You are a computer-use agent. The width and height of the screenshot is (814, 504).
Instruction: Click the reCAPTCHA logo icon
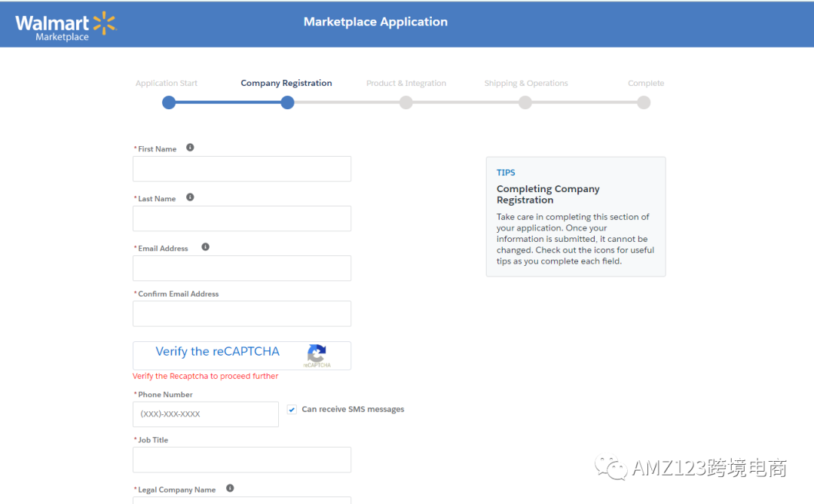[317, 354]
